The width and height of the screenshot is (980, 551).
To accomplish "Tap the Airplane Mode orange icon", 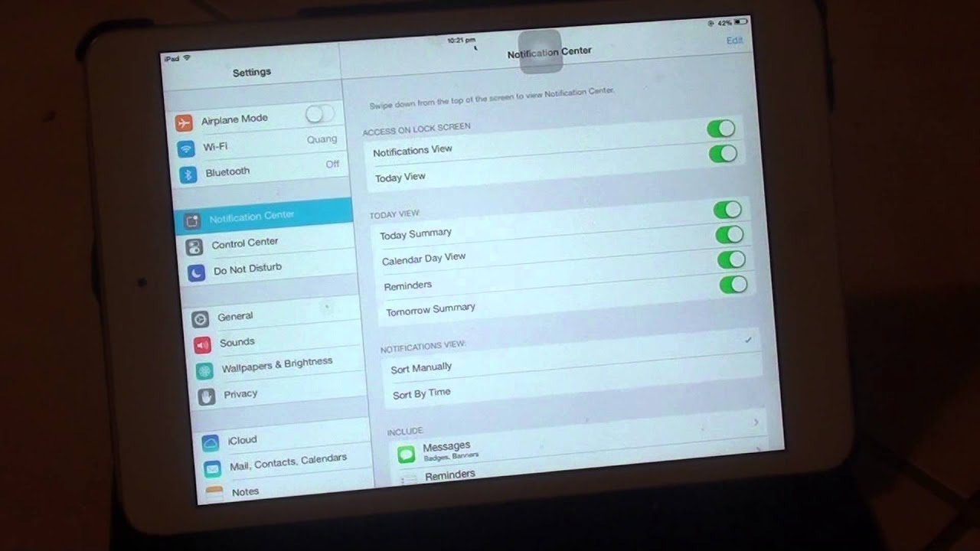I will (184, 123).
